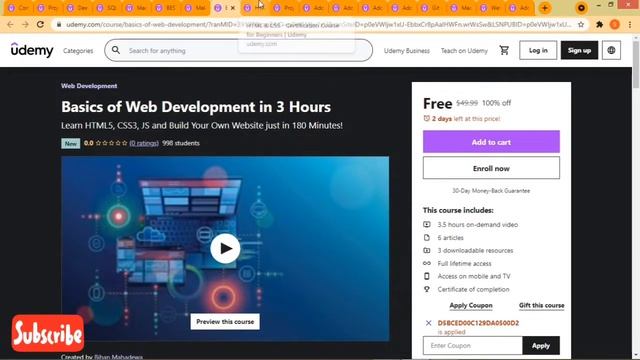Open Udemy Business link
The height and width of the screenshot is (360, 640).
(x=407, y=51)
